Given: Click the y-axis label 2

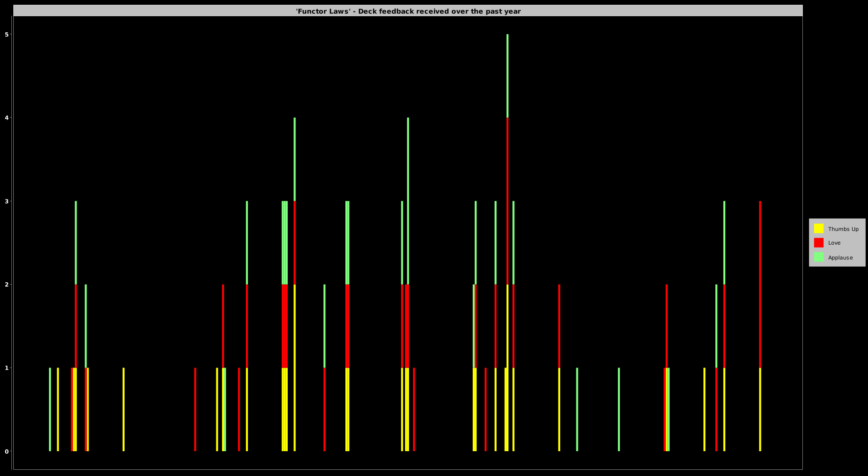Looking at the screenshot, I should [x=7, y=285].
